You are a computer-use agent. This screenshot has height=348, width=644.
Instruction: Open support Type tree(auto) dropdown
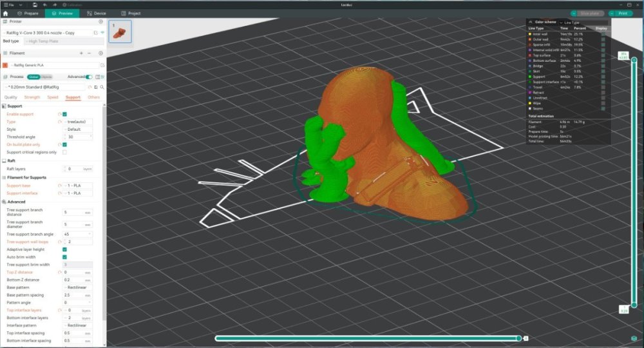[x=78, y=122]
